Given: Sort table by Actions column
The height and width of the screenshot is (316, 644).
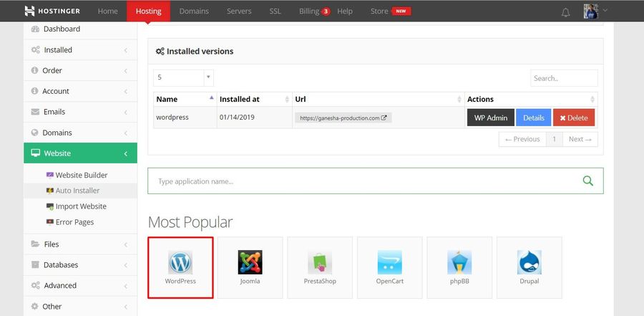Looking at the screenshot, I should coord(531,99).
